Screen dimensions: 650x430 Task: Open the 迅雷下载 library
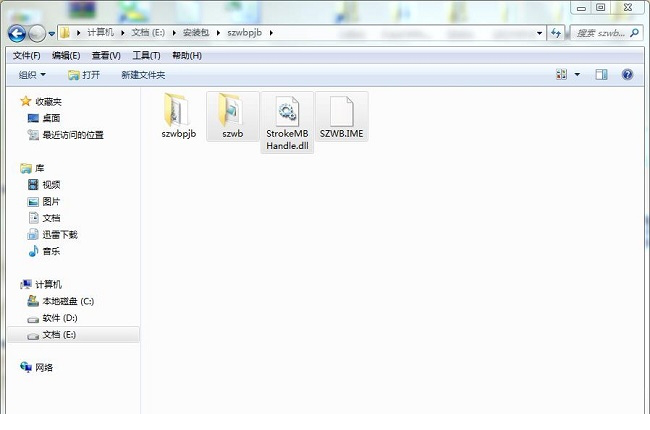pyautogui.click(x=60, y=235)
